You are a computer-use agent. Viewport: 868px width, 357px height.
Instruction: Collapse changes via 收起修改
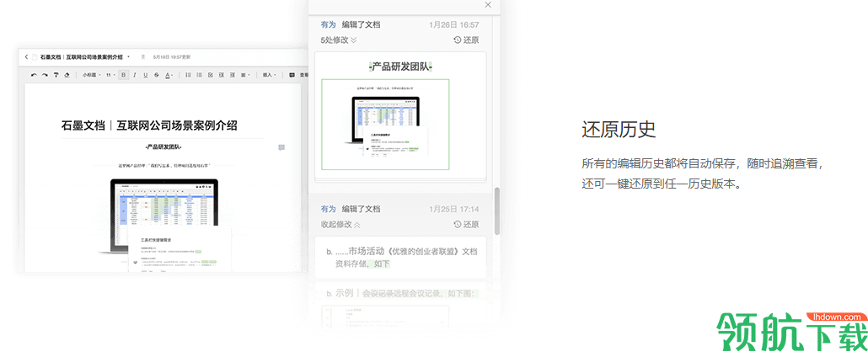[340, 224]
